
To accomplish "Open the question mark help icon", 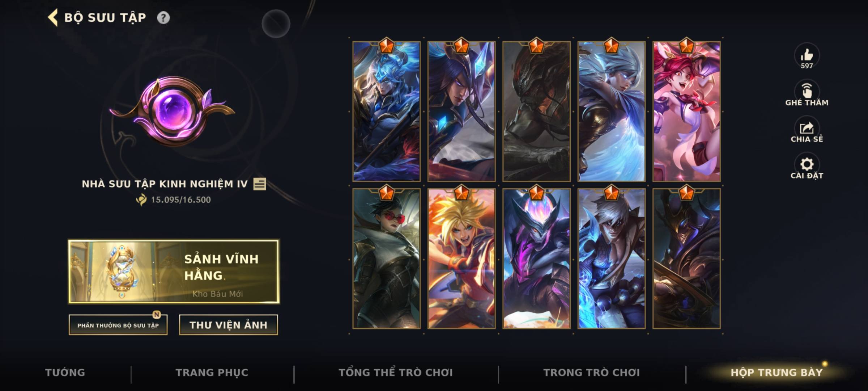I will pos(163,18).
